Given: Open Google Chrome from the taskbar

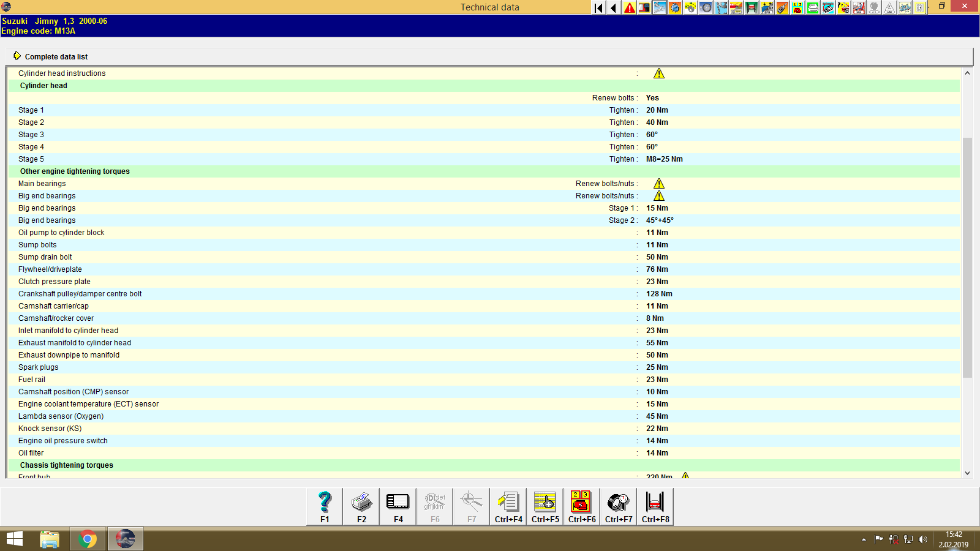Looking at the screenshot, I should click(x=88, y=539).
